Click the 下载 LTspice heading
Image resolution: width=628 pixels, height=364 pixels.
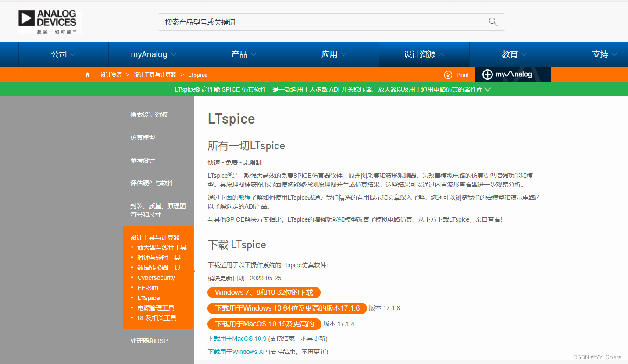point(237,245)
